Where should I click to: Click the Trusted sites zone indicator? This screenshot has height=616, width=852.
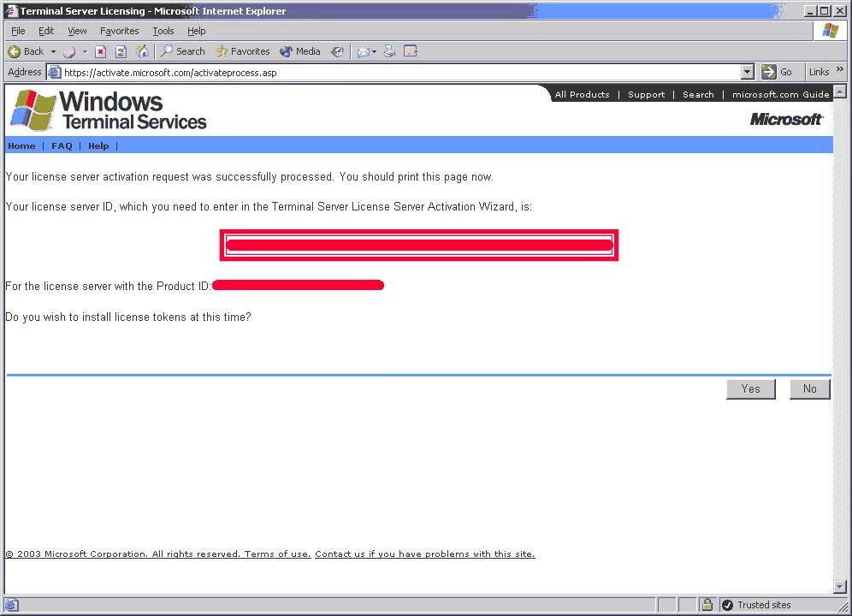pyautogui.click(x=756, y=605)
